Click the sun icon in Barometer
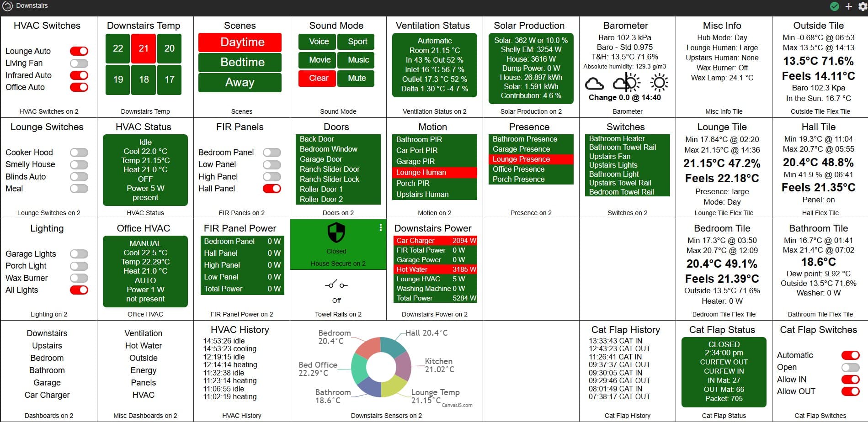The image size is (868, 422). [x=659, y=83]
